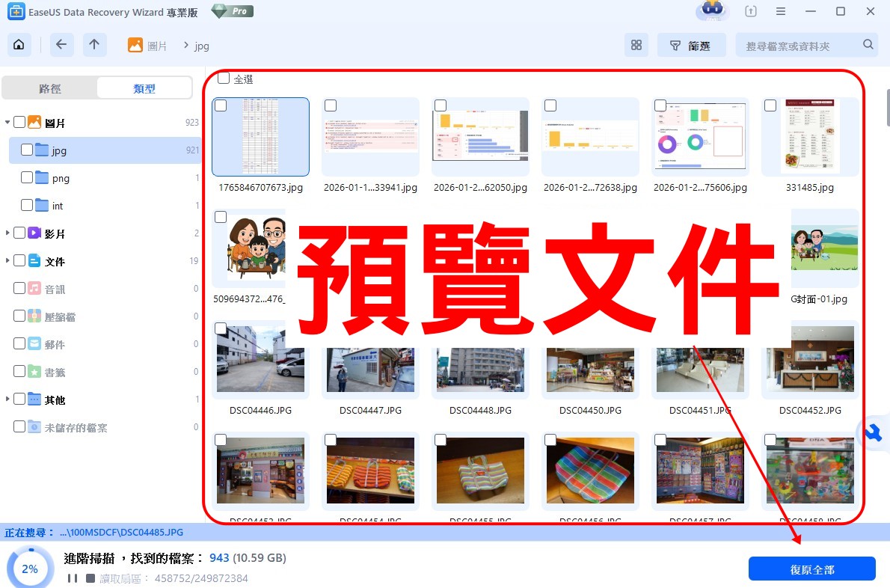Image resolution: width=890 pixels, height=588 pixels.
Task: Open the robot assistant avatar icon
Action: tap(713, 10)
